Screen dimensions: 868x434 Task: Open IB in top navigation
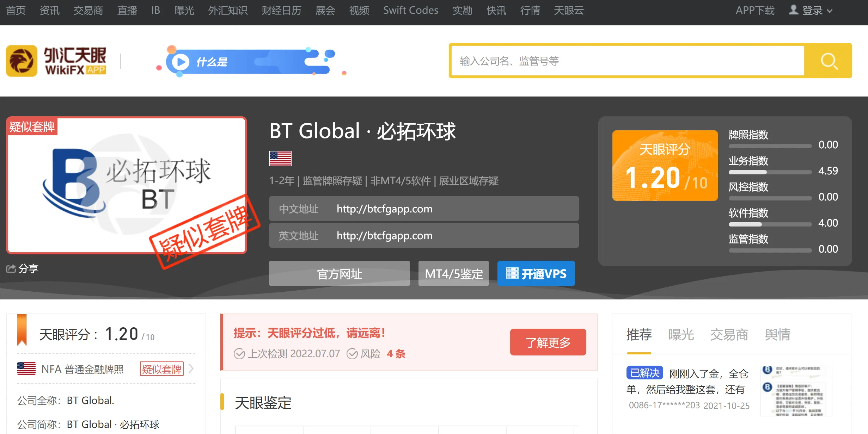[155, 10]
